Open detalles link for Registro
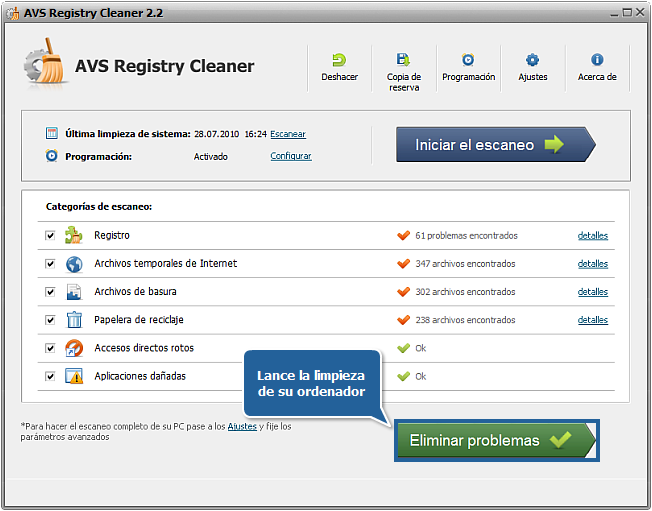 [593, 235]
